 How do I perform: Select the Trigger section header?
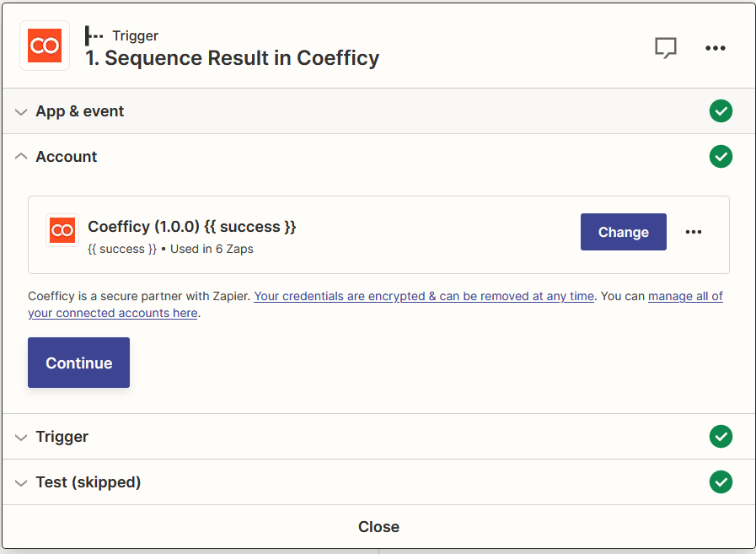coord(62,437)
